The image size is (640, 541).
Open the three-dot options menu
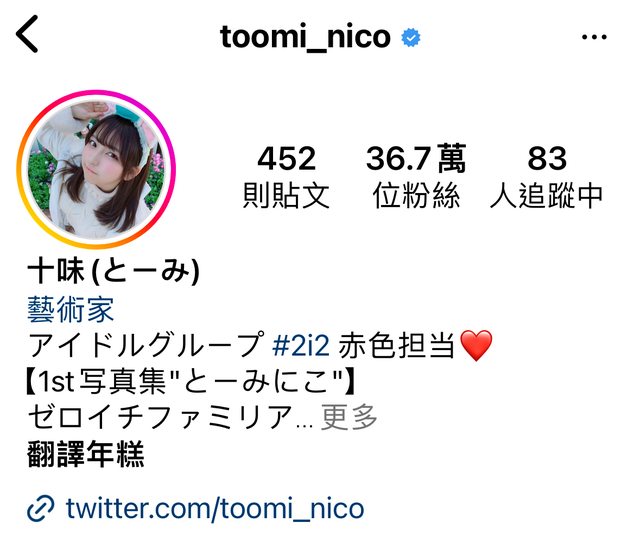tap(594, 37)
